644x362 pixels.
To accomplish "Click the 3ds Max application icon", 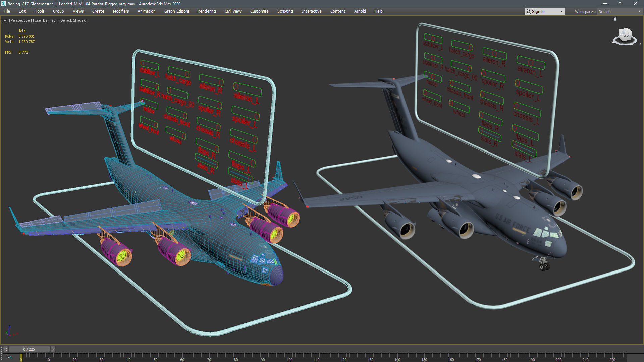I will 3,4.
